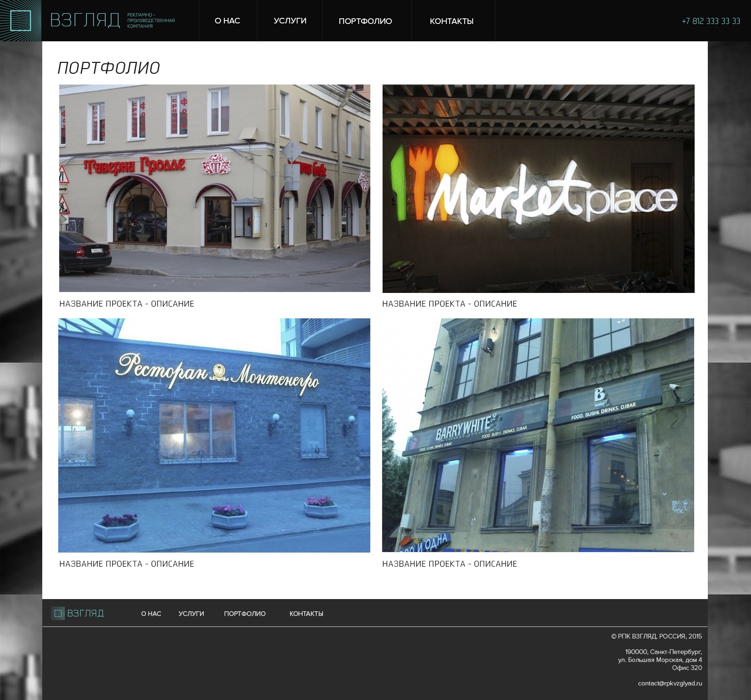The image size is (751, 700).
Task: Click the ПОРТФОЛИО page heading
Action: (109, 68)
